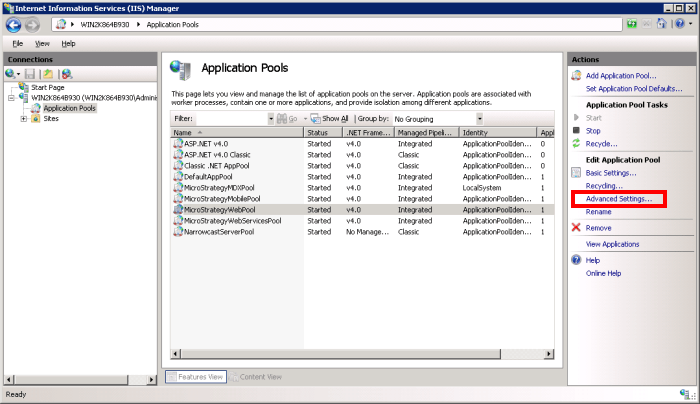Click the Rename link
This screenshot has height=404, width=700.
[598, 212]
